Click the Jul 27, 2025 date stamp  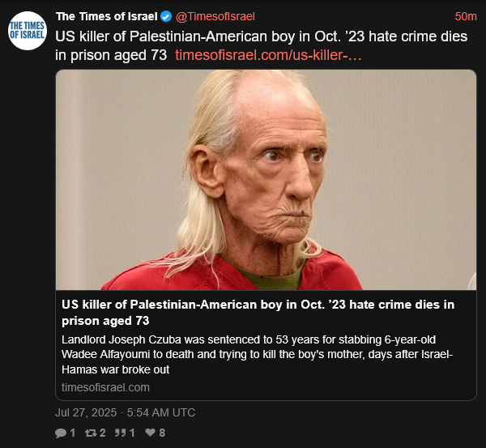click(x=126, y=412)
